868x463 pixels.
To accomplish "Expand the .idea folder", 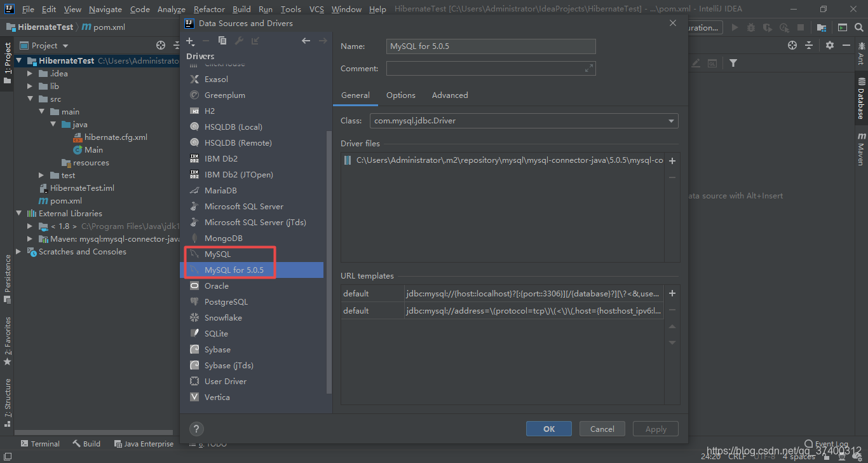I will [x=30, y=74].
